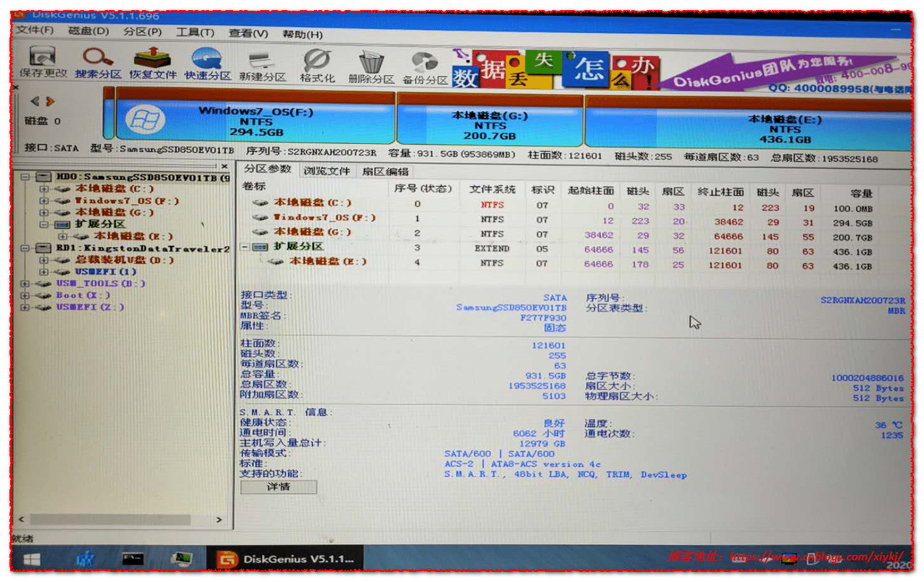Click the tree panel horizontal scrollbar thumb
Screen dimensions: 924x582
click(x=111, y=520)
